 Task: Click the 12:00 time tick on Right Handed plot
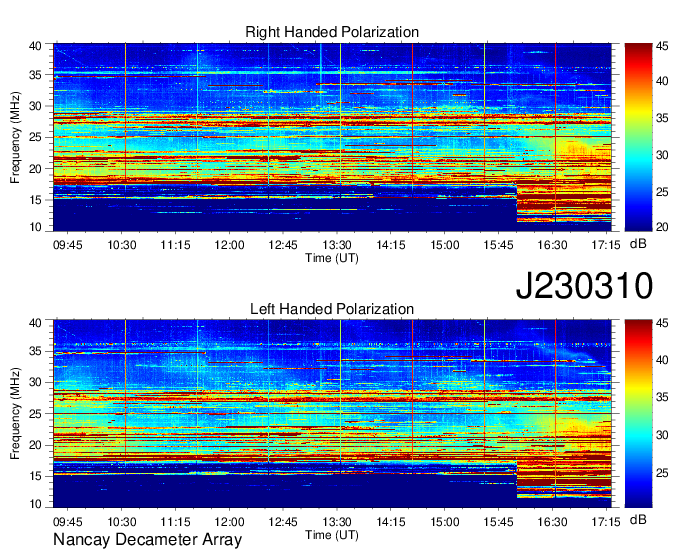(x=229, y=245)
